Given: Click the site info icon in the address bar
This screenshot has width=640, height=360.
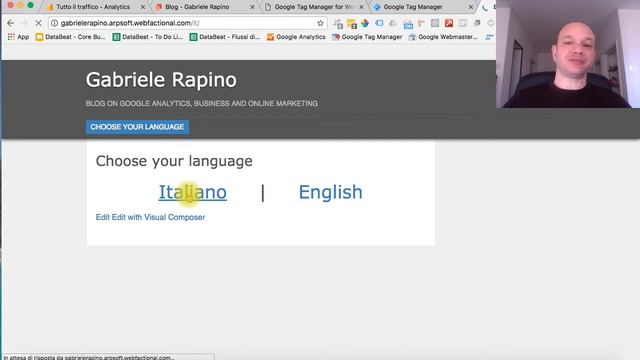Looking at the screenshot, I should coord(54,23).
